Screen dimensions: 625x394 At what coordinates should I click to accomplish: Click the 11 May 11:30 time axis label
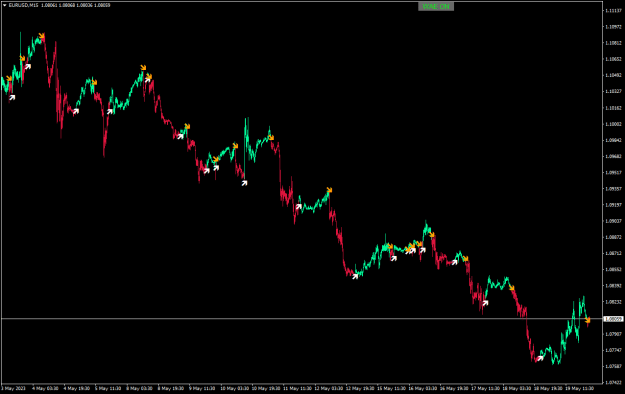point(297,388)
